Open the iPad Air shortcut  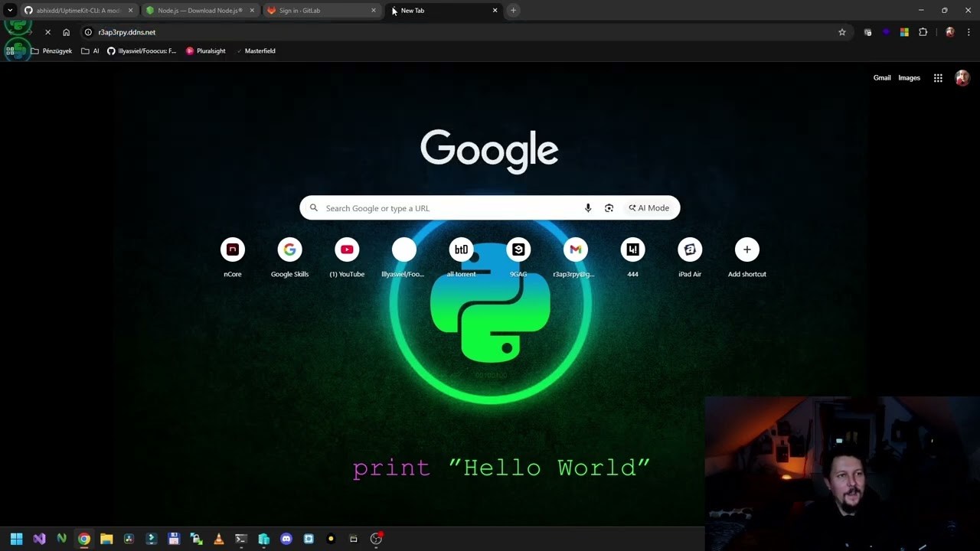click(x=690, y=258)
